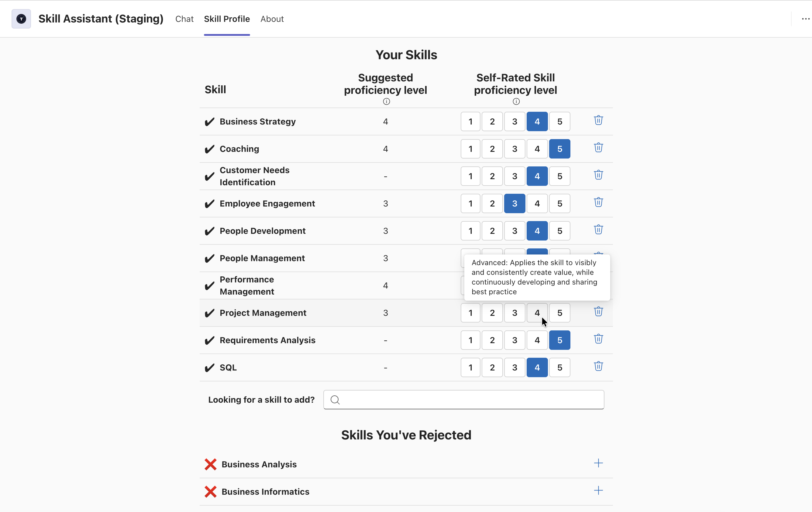The width and height of the screenshot is (812, 512).
Task: Select rating 1 for SQL
Action: (470, 367)
